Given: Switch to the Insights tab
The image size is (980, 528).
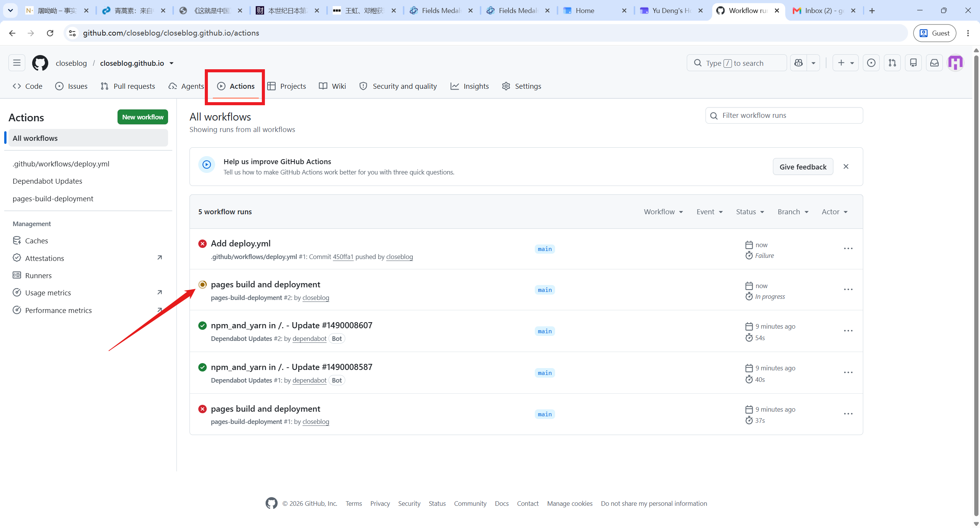Looking at the screenshot, I should click(x=470, y=86).
